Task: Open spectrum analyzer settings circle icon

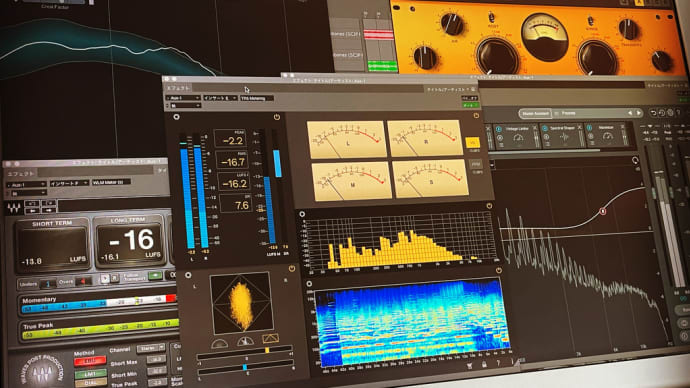Action: coord(302,214)
